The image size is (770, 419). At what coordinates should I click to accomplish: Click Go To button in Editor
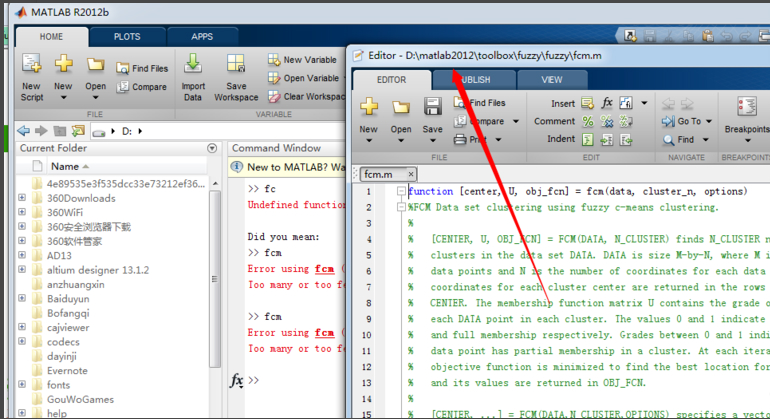(x=682, y=121)
